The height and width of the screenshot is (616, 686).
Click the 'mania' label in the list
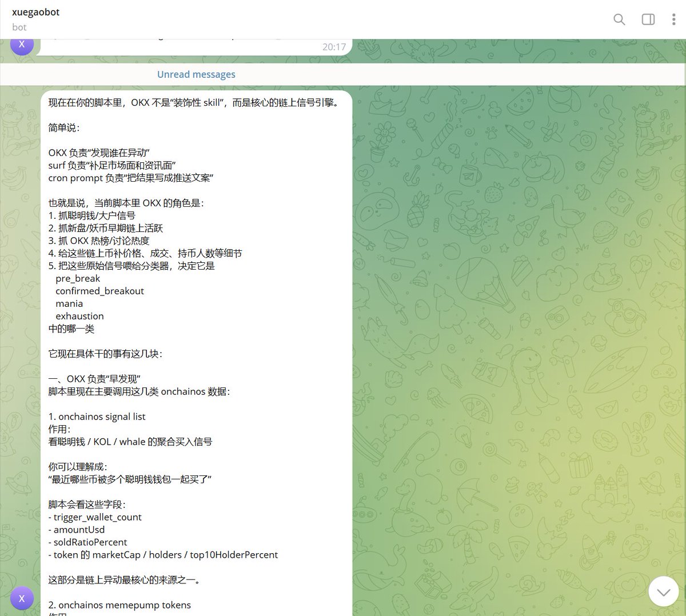click(69, 303)
